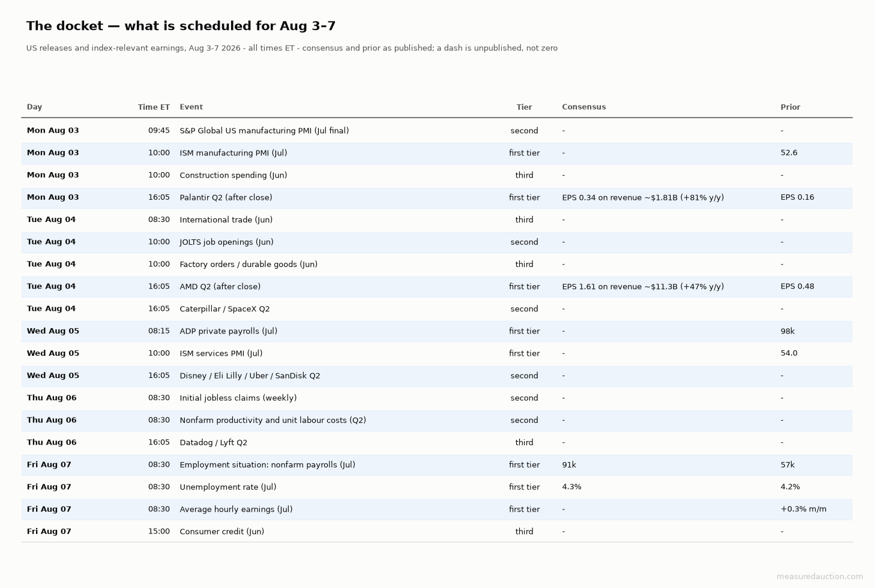Click 'Average hourly earnings (Jul)' event

pos(236,509)
